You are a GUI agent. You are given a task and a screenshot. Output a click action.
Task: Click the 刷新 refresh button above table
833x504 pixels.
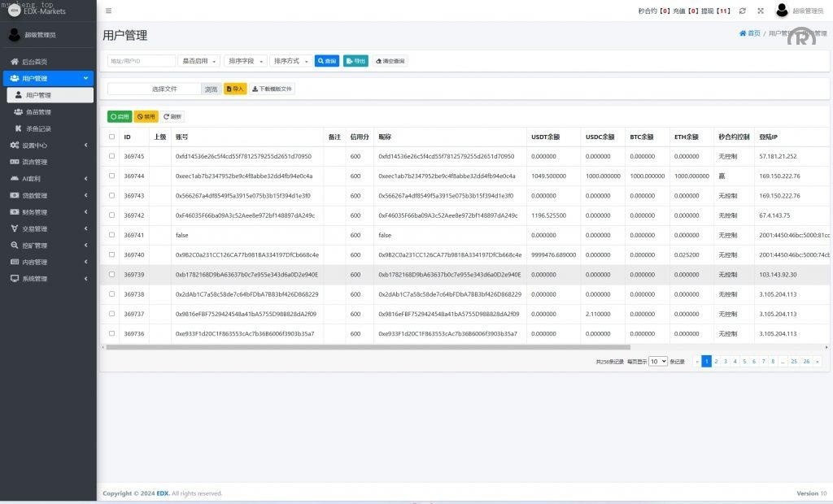[172, 116]
